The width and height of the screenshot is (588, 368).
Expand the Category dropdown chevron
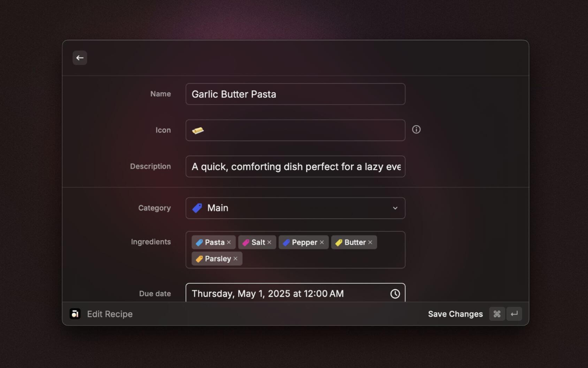point(395,208)
